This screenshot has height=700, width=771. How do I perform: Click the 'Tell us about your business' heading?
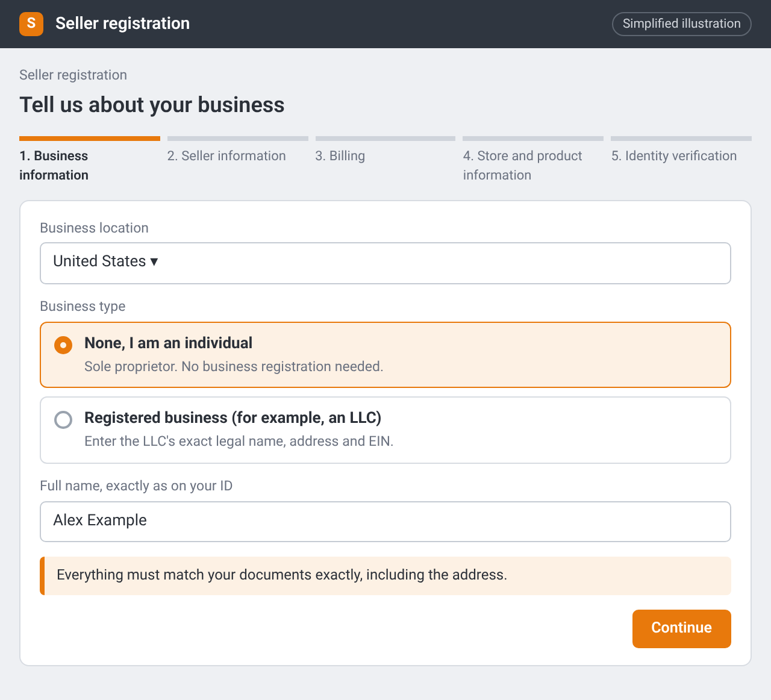[152, 105]
